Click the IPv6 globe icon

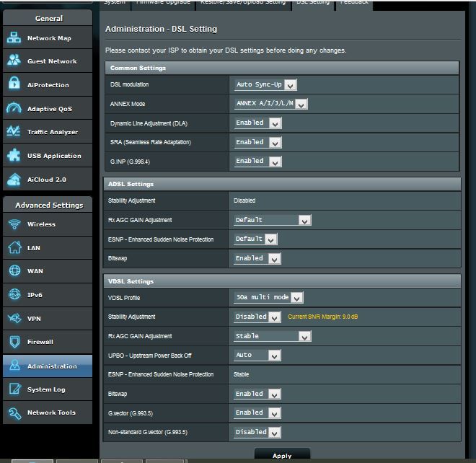[14, 294]
